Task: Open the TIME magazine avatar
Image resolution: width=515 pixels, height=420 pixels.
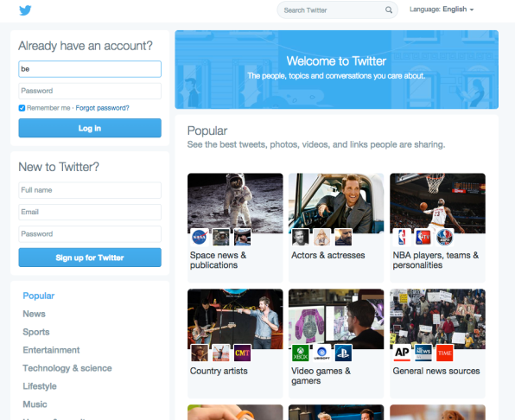Action: tap(445, 353)
